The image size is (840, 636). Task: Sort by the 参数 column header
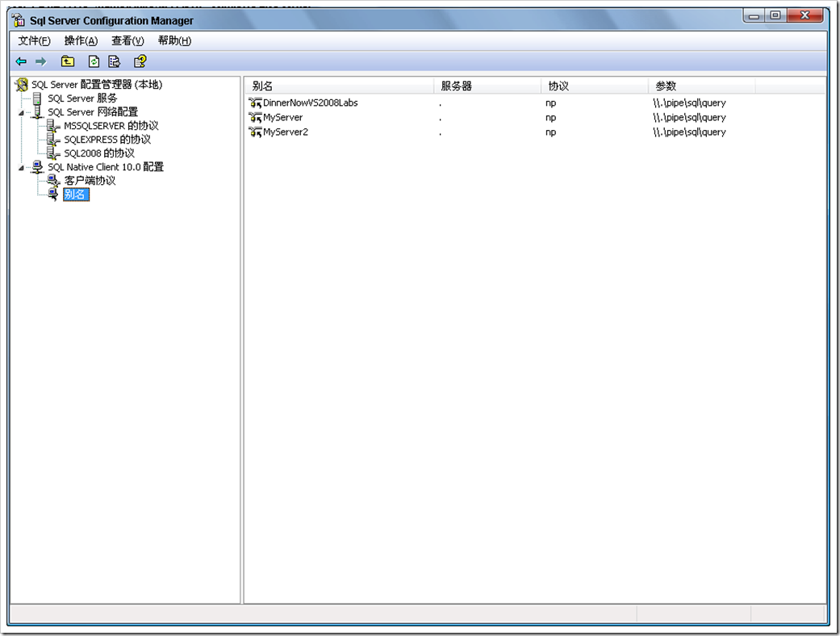tap(702, 86)
